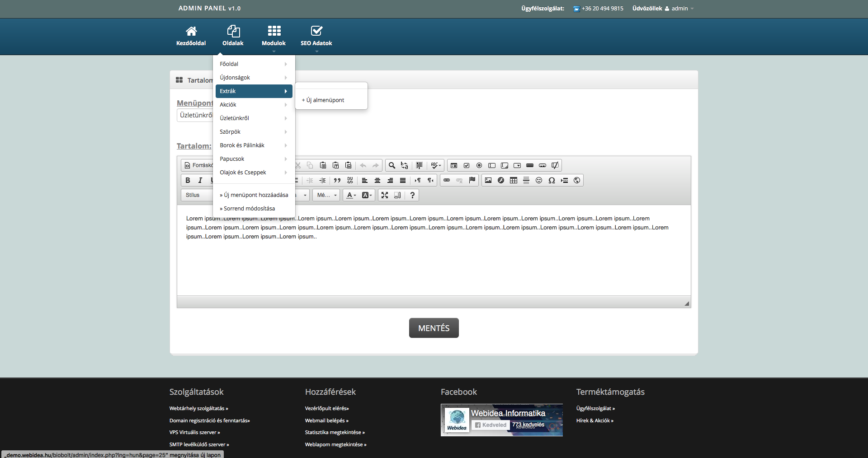The width and height of the screenshot is (868, 458).
Task: Maximize the editor with the fullscreen icon
Action: 385,195
